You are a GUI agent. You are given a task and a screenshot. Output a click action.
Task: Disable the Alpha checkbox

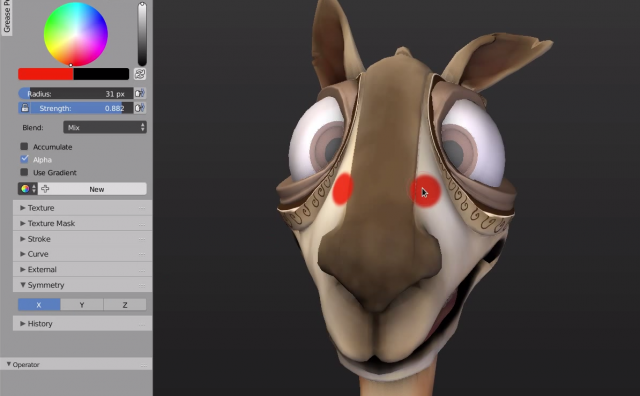pyautogui.click(x=24, y=159)
